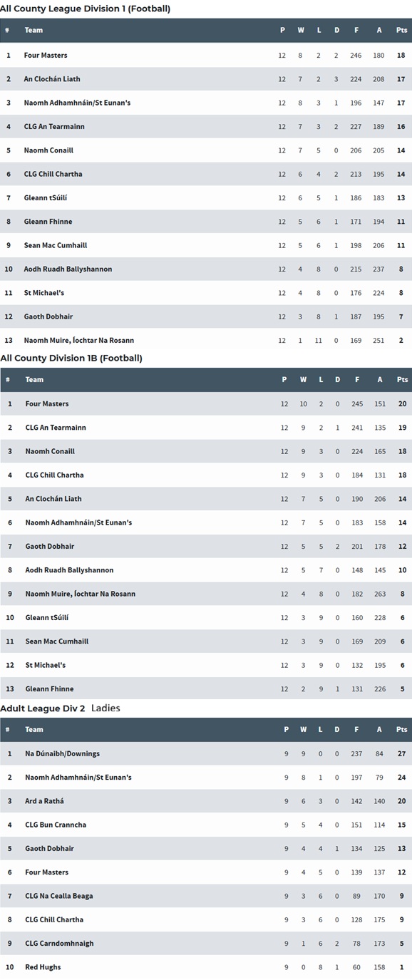Open Naomh Muire, Íochtar Na Rosann in Division 1

[79, 341]
